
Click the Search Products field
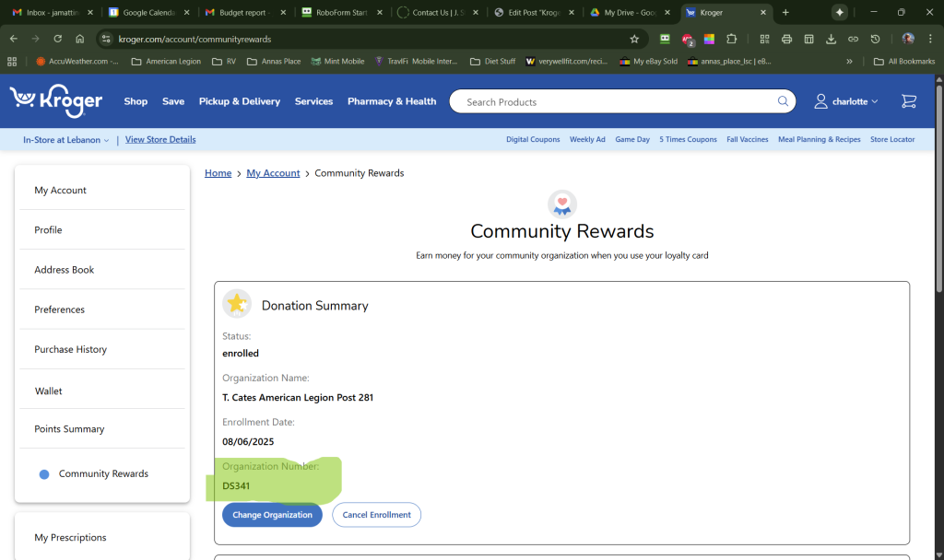pos(618,101)
